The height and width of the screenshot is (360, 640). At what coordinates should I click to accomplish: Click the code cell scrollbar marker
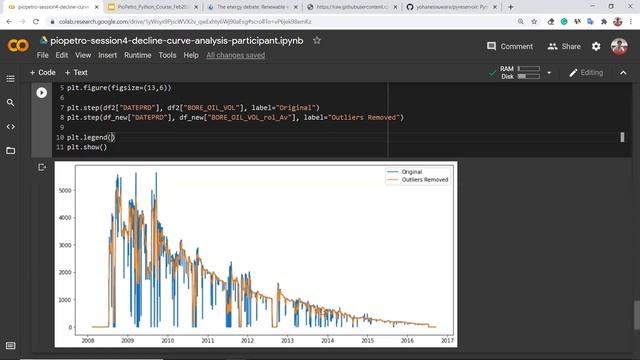[x=622, y=137]
